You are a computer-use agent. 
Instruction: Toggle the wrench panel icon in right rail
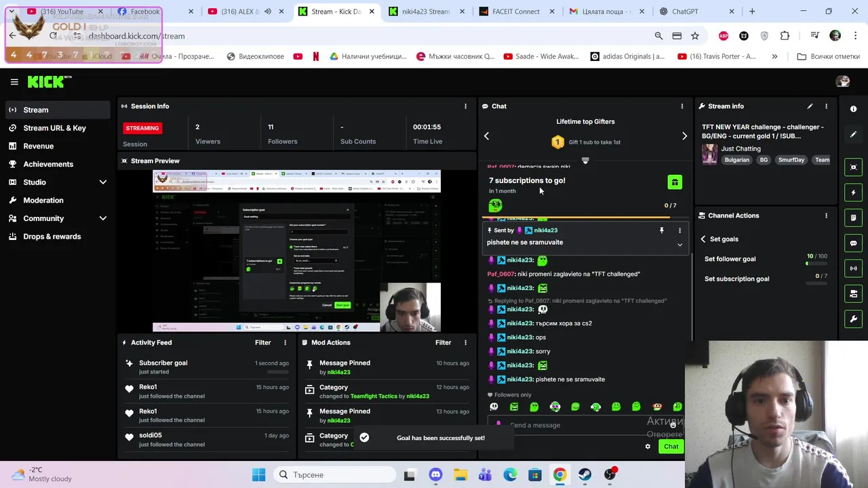(x=853, y=319)
